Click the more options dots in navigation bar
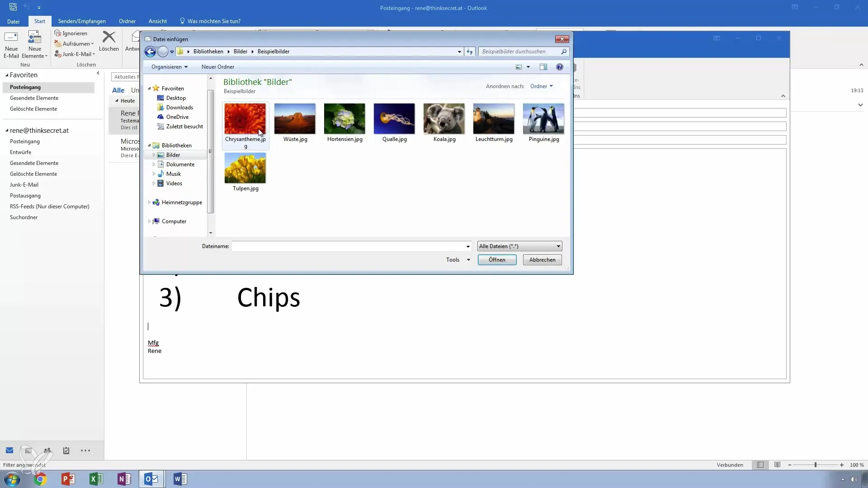This screenshot has height=488, width=868. (85, 450)
